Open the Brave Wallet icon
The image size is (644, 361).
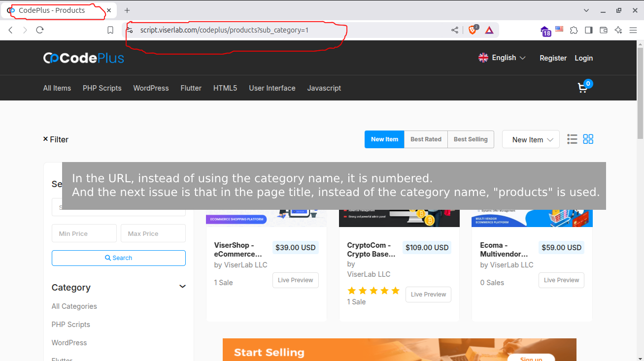pyautogui.click(x=603, y=30)
